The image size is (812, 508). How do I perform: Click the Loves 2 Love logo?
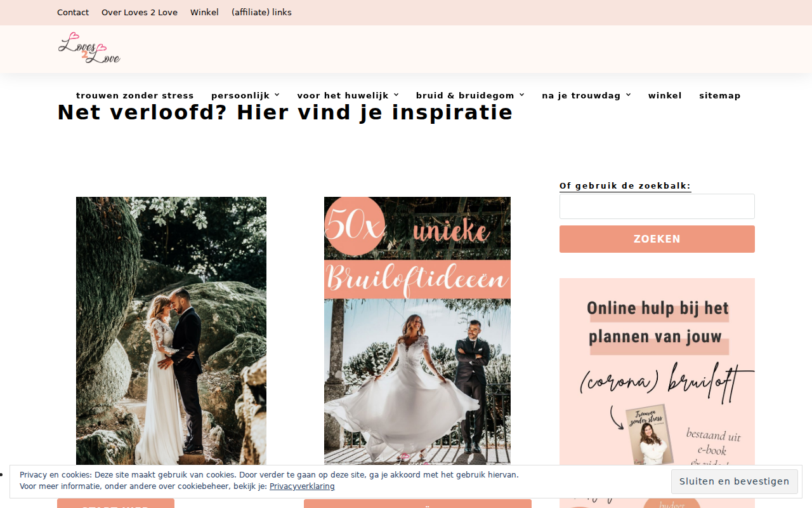tap(89, 48)
